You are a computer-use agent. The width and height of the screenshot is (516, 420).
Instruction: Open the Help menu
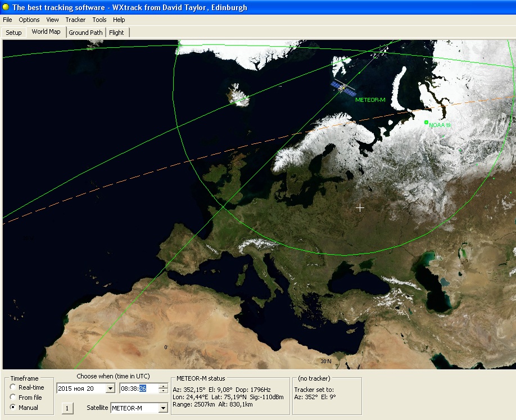(x=119, y=20)
